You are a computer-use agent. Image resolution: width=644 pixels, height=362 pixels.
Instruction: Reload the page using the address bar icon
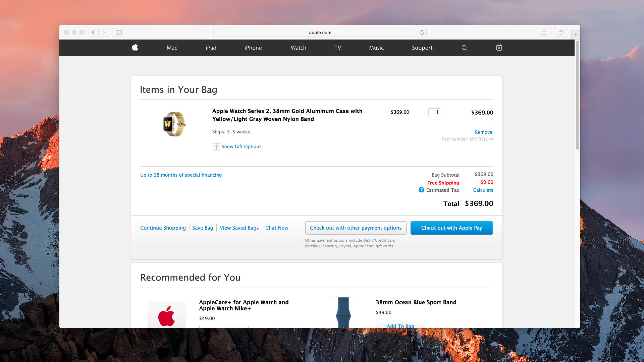coord(422,32)
